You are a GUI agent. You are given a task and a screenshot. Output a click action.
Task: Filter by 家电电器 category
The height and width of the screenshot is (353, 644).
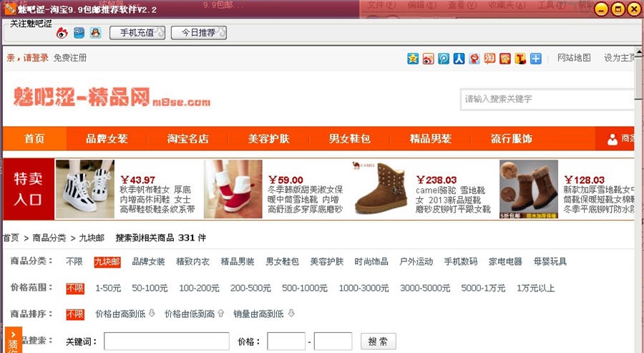point(505,261)
